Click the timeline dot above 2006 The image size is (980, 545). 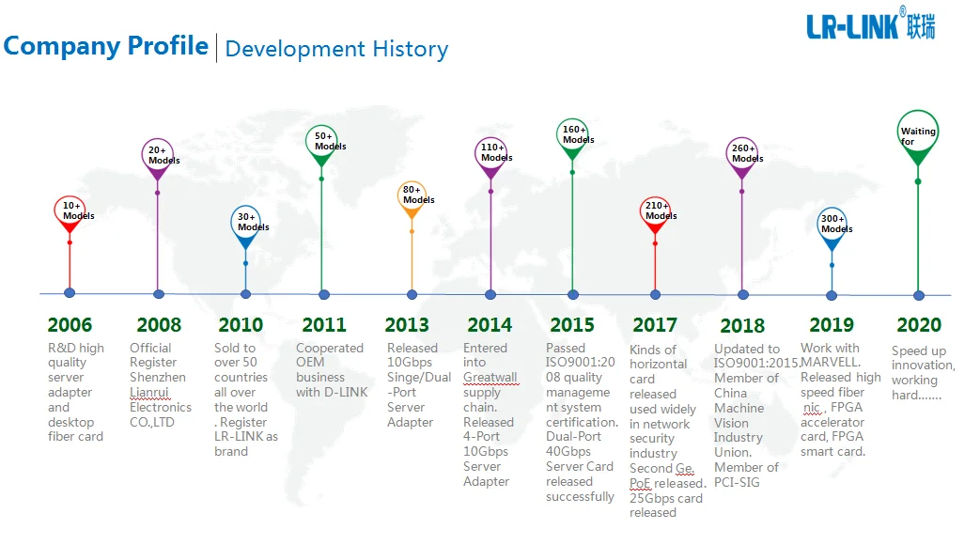pos(70,292)
